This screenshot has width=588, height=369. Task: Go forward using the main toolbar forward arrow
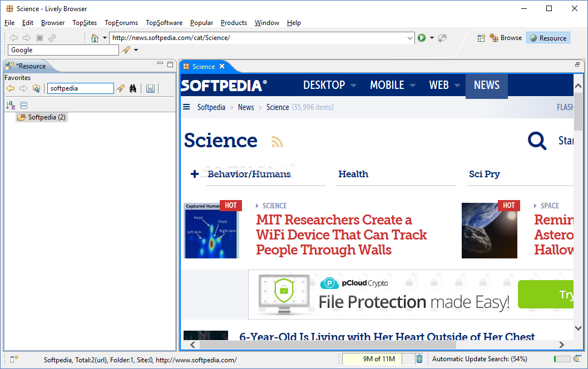coord(27,38)
